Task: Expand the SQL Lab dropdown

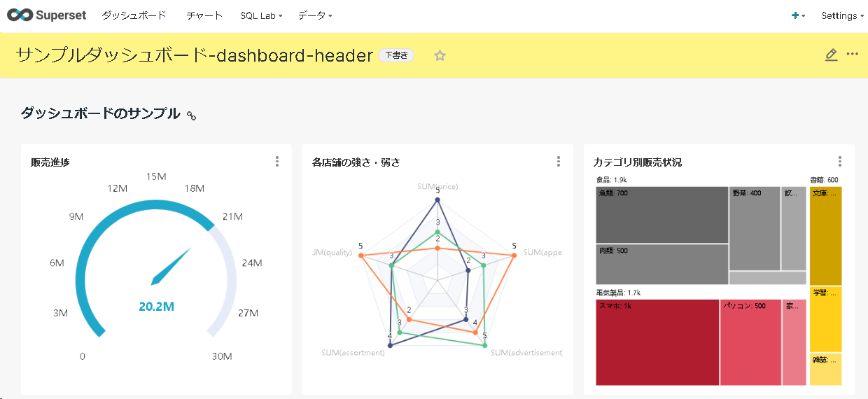Action: (261, 15)
